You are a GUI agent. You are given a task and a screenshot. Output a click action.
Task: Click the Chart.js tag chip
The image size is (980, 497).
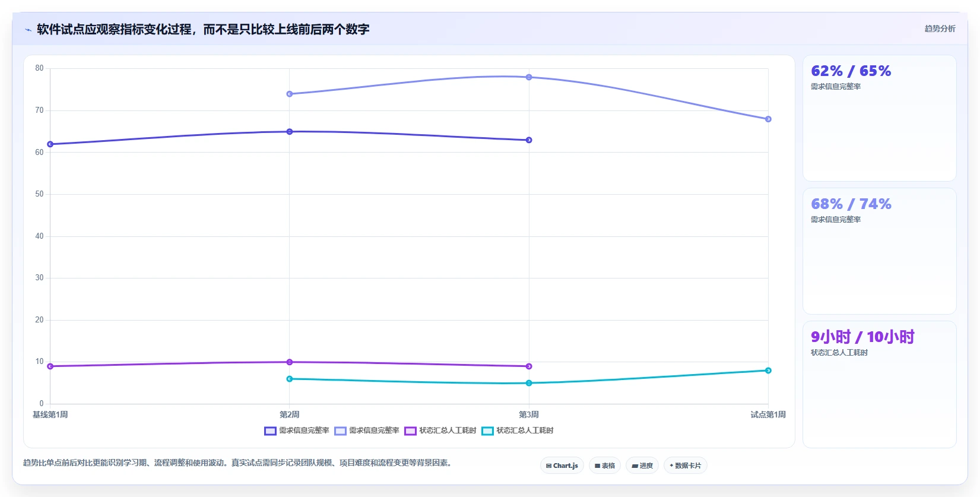tap(562, 466)
